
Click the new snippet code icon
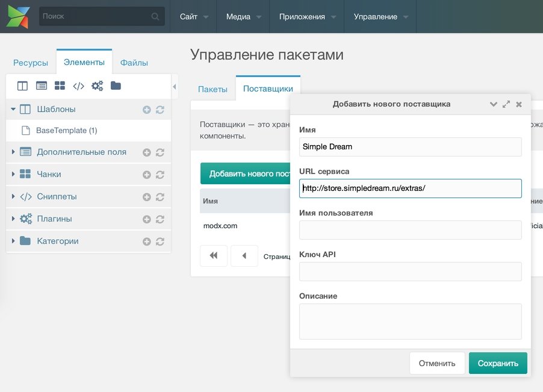click(x=78, y=86)
